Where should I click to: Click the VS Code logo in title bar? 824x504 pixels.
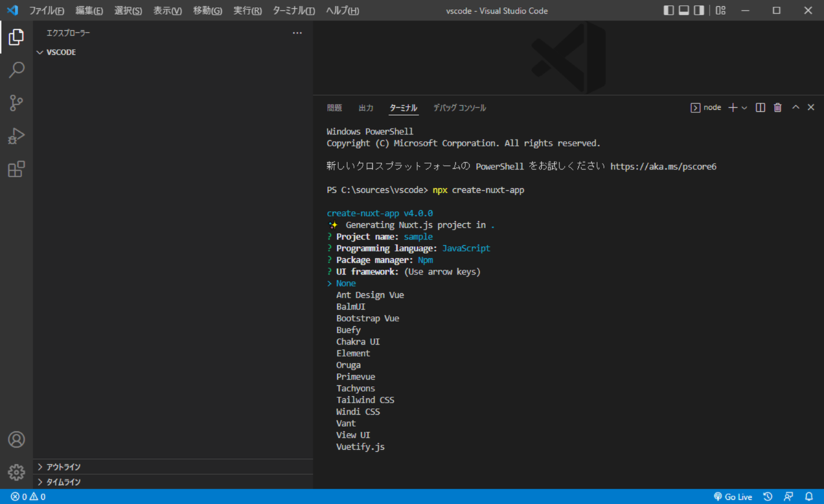click(x=12, y=10)
